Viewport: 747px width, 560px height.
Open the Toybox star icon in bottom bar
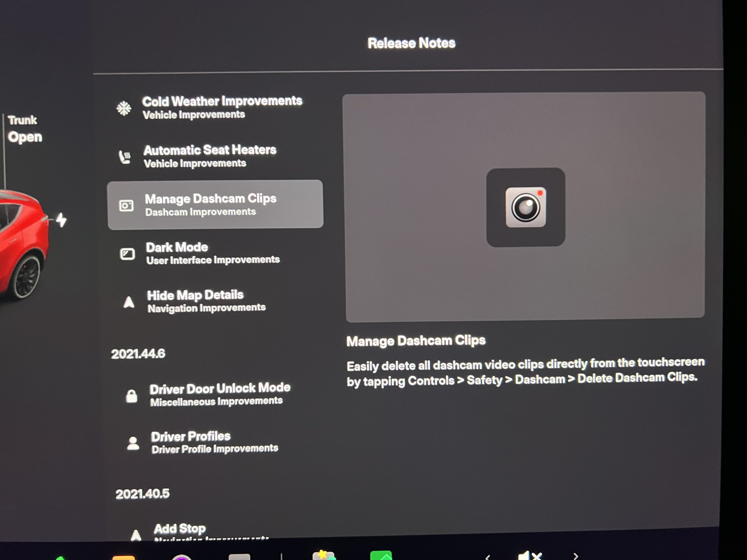tap(324, 555)
